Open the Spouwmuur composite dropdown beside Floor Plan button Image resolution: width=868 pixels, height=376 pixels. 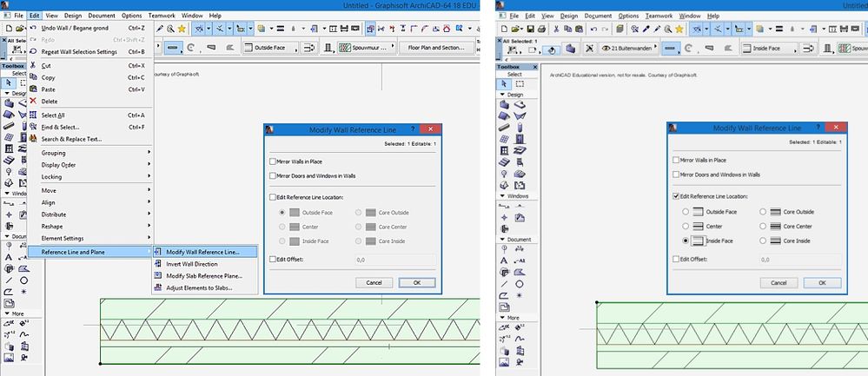coord(367,48)
